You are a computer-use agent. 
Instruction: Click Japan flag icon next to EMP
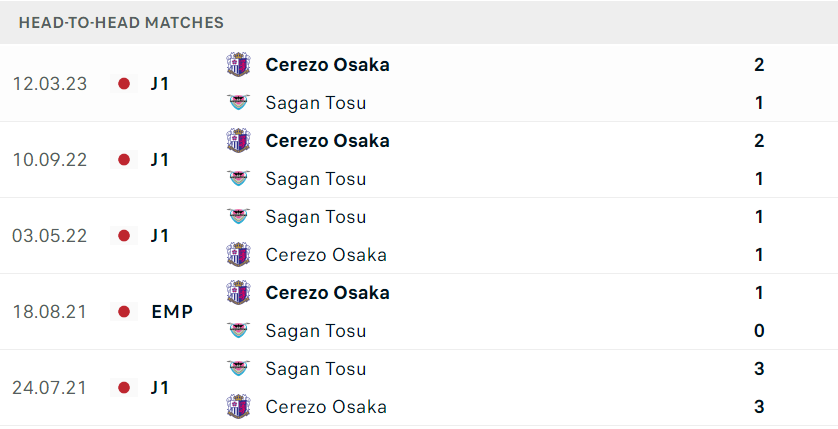pos(124,311)
